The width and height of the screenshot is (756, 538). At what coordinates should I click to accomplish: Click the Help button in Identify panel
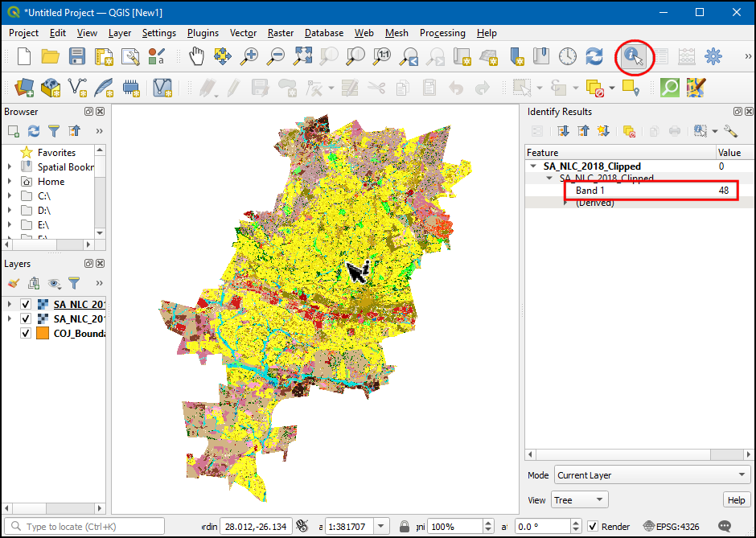coord(736,500)
